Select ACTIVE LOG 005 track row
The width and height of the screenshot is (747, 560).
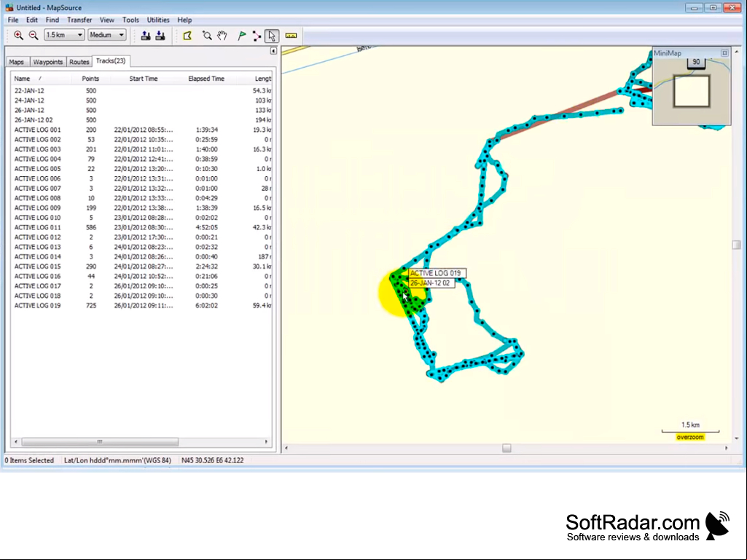click(x=141, y=168)
